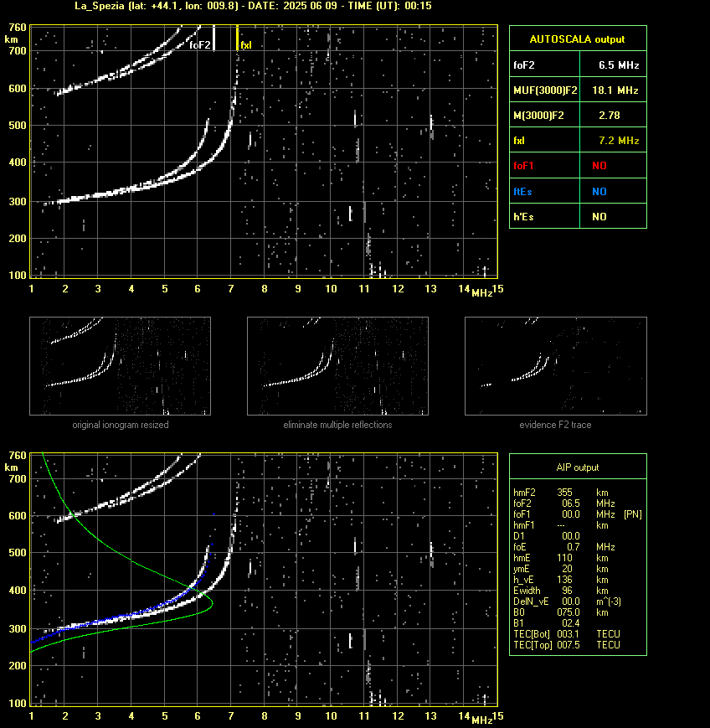Click the hmF2 value '355' in AIP output

point(564,493)
